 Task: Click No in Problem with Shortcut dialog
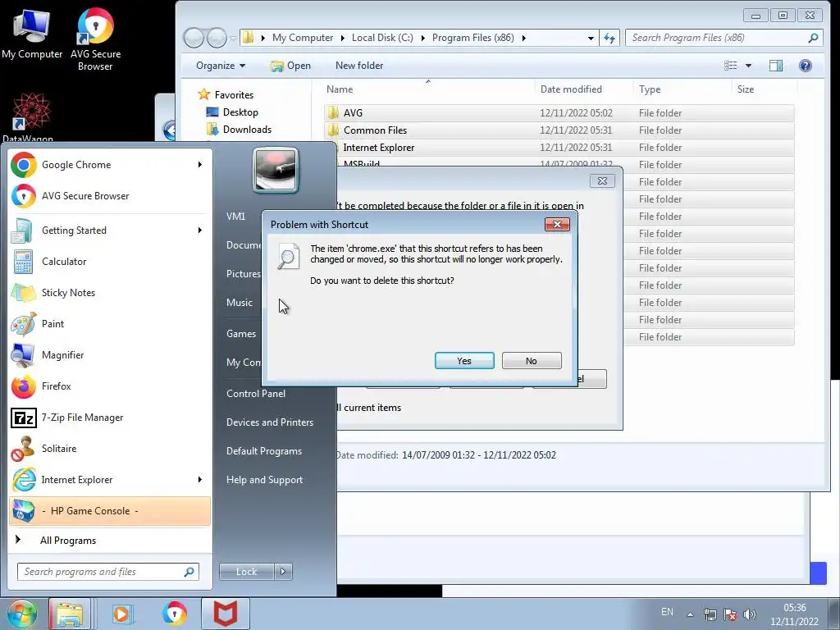coord(532,361)
